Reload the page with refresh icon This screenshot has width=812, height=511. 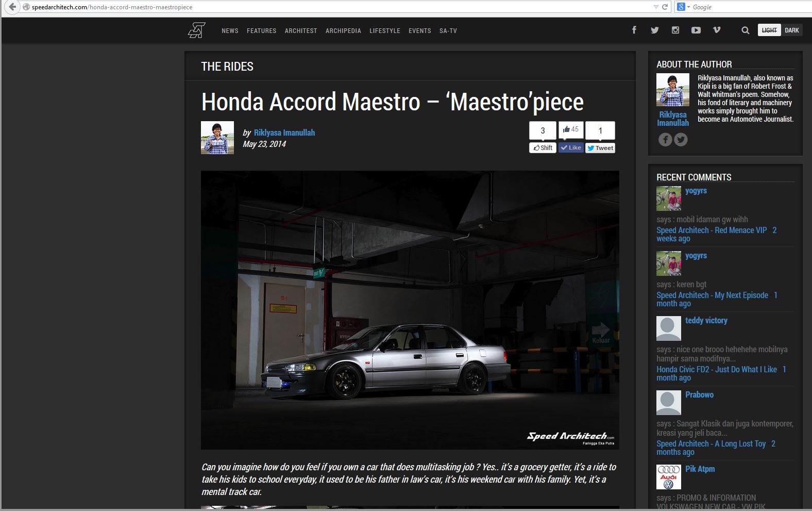click(665, 7)
